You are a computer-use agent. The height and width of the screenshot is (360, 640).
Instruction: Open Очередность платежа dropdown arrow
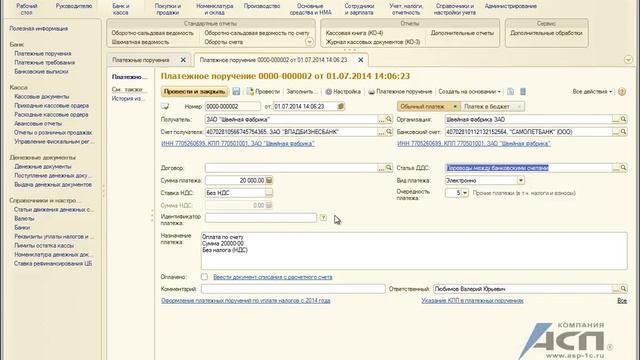tap(465, 193)
